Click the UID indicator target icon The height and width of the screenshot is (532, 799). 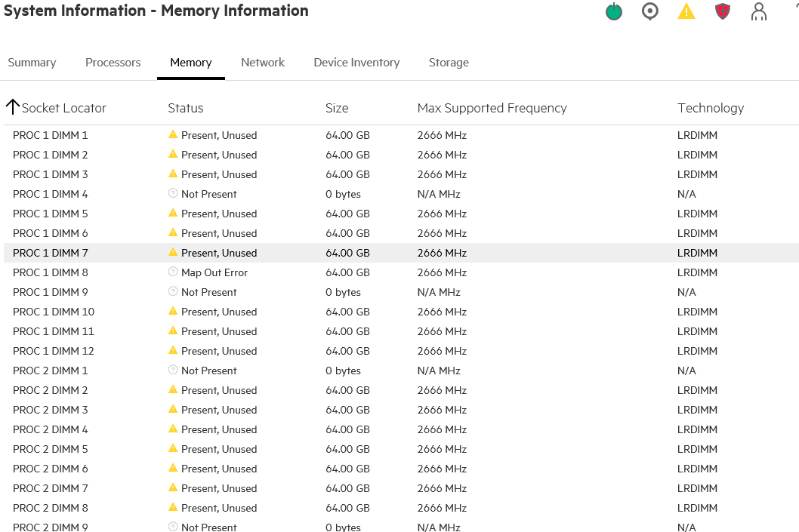click(x=650, y=12)
